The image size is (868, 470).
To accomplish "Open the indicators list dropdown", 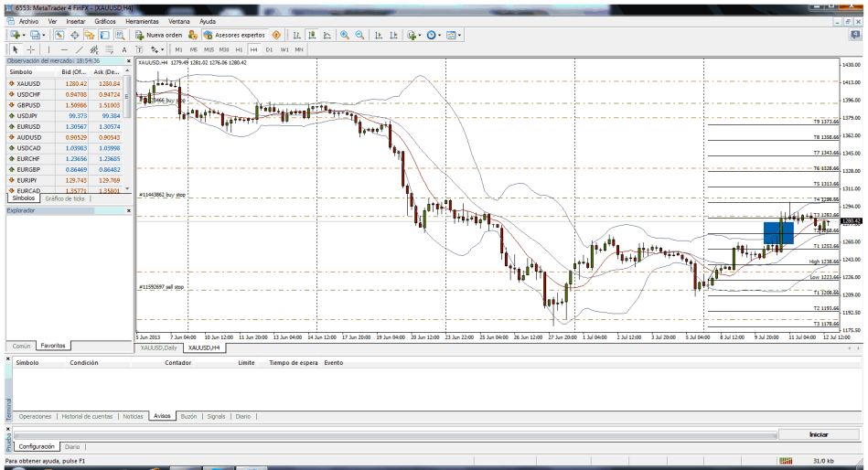I will (x=420, y=35).
